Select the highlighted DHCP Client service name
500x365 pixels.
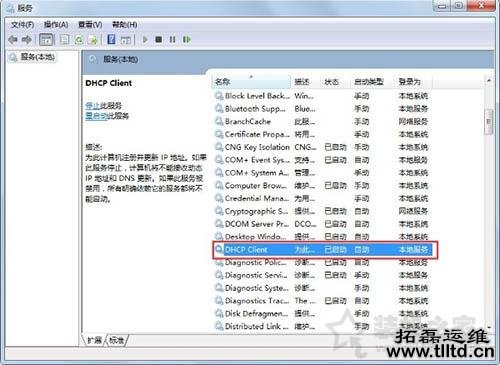pos(246,250)
